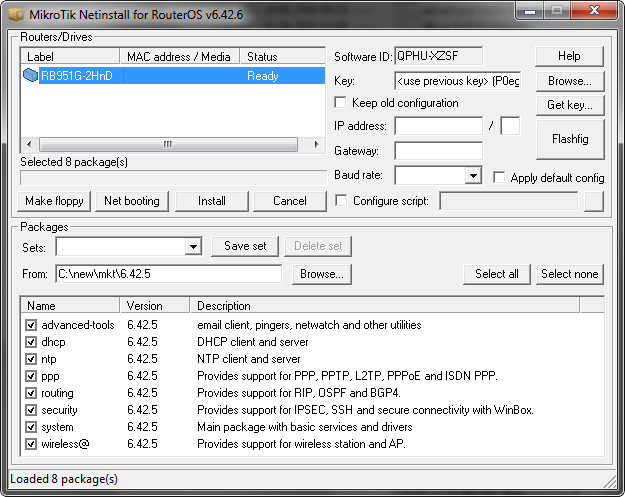Click the netmask field after the slash
The width and height of the screenshot is (625, 497).
[x=510, y=126]
